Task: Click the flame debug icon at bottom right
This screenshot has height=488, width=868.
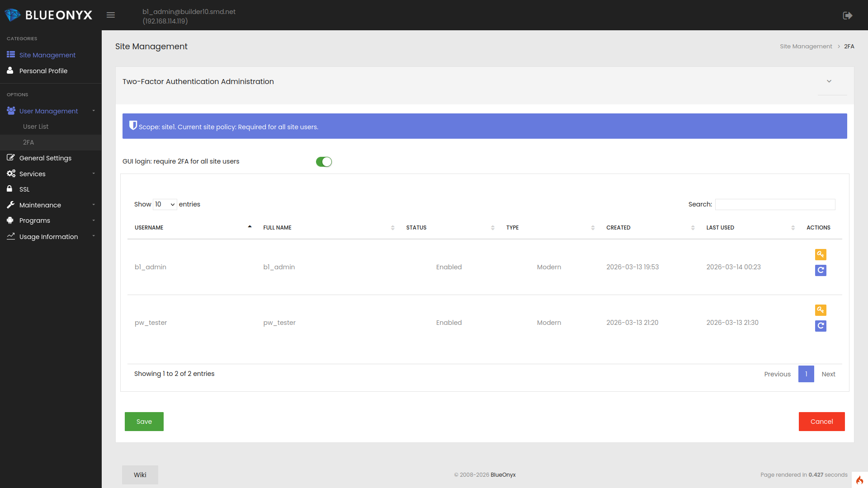Action: point(859,480)
